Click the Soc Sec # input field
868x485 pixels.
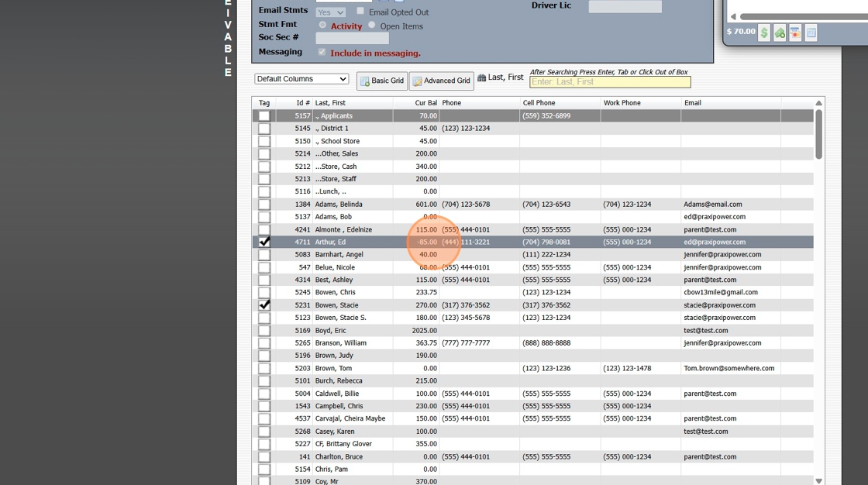point(352,38)
